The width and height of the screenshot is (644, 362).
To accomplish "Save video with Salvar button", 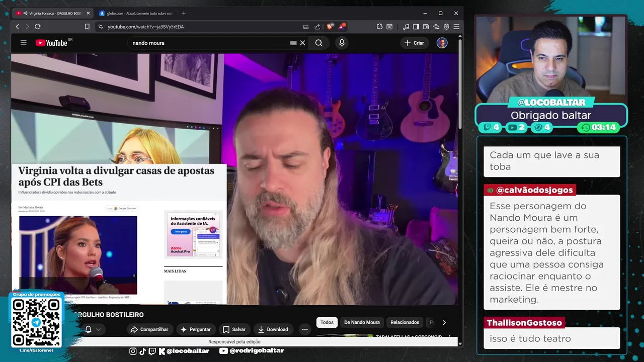I will [234, 329].
